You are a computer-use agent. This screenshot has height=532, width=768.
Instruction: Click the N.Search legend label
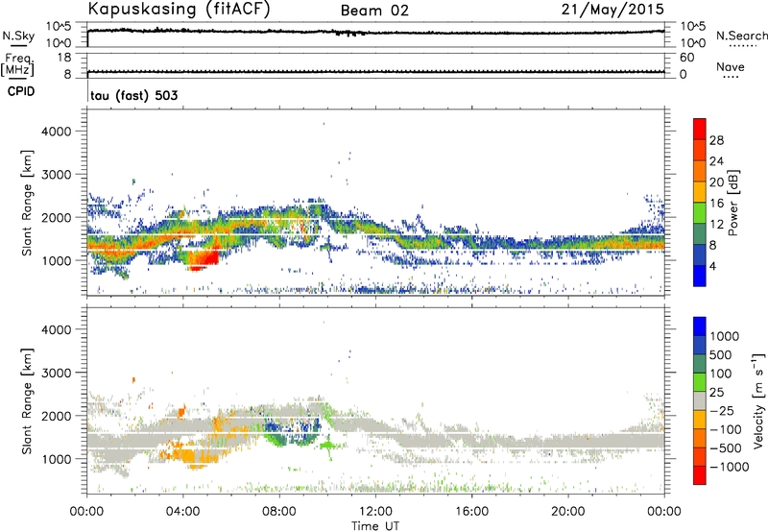pos(741,36)
